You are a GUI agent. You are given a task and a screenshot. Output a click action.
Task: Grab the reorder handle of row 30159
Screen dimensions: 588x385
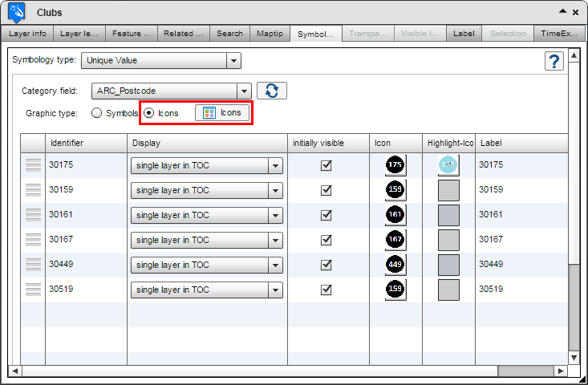[33, 190]
